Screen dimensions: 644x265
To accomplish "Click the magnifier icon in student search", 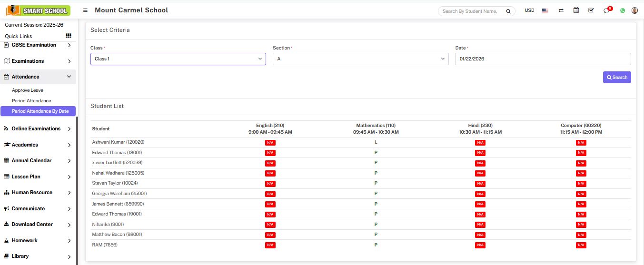I will point(508,11).
